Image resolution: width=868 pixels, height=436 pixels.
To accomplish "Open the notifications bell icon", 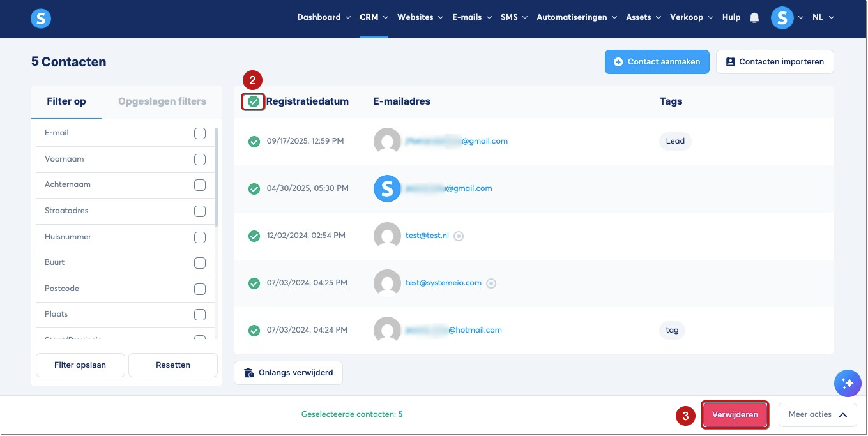I will [x=754, y=18].
